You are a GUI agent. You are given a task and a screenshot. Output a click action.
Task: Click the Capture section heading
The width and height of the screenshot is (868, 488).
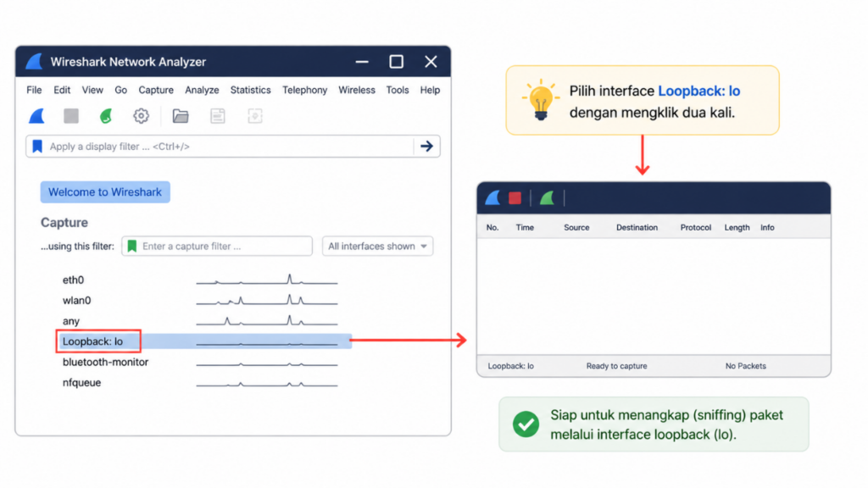click(x=64, y=223)
